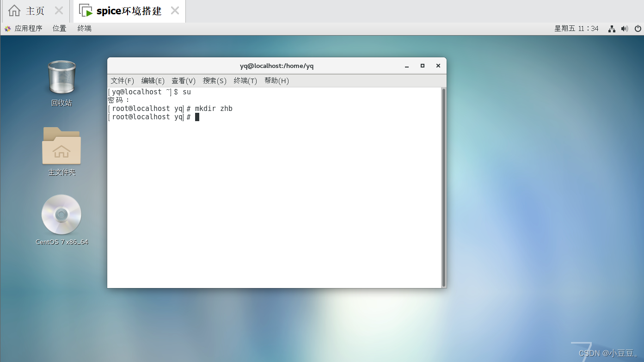Open the 终端(T) menu in the terminal window
This screenshot has height=362, width=644.
(x=245, y=80)
